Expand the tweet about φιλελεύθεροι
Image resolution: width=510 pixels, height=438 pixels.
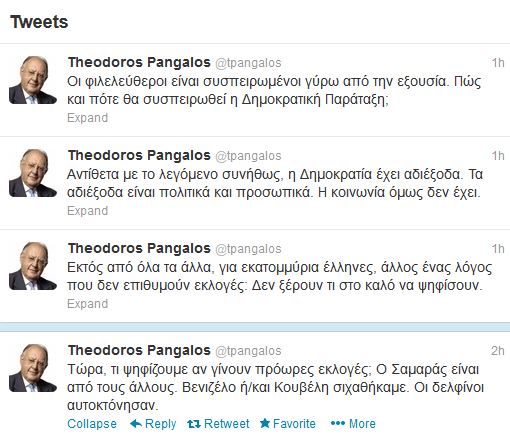(87, 118)
